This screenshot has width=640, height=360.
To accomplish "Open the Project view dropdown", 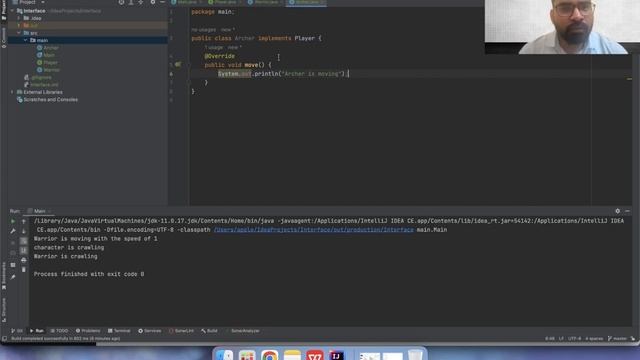I will pyautogui.click(x=42, y=2).
